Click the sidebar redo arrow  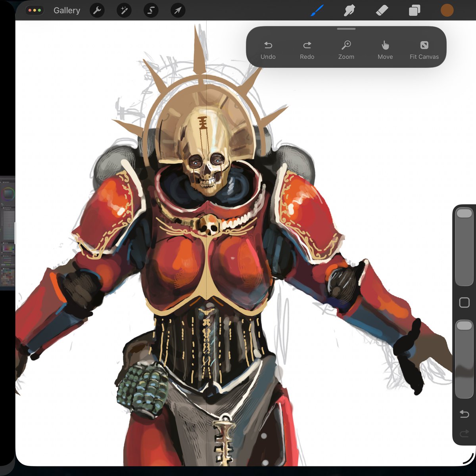click(464, 434)
